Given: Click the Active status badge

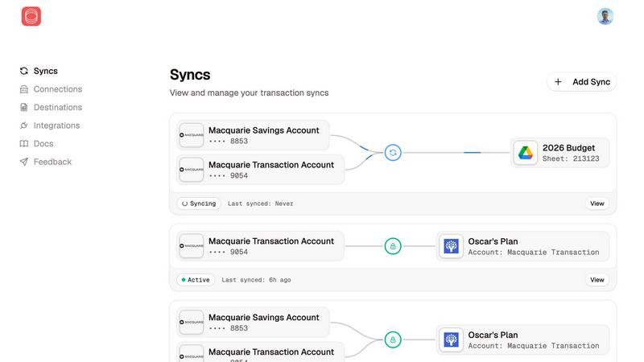Looking at the screenshot, I should pyautogui.click(x=196, y=280).
